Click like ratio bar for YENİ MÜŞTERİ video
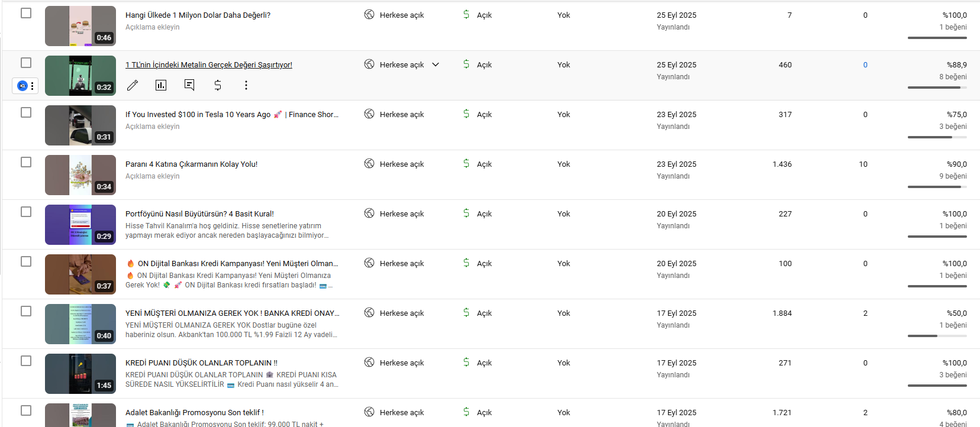 [937, 336]
